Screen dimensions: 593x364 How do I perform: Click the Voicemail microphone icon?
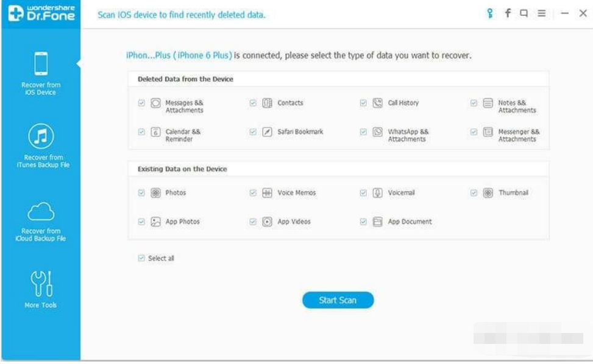[378, 193]
